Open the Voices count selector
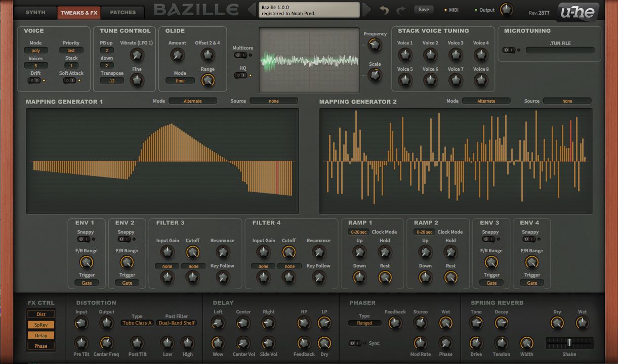Screen dimensions: 618x364 point(36,66)
